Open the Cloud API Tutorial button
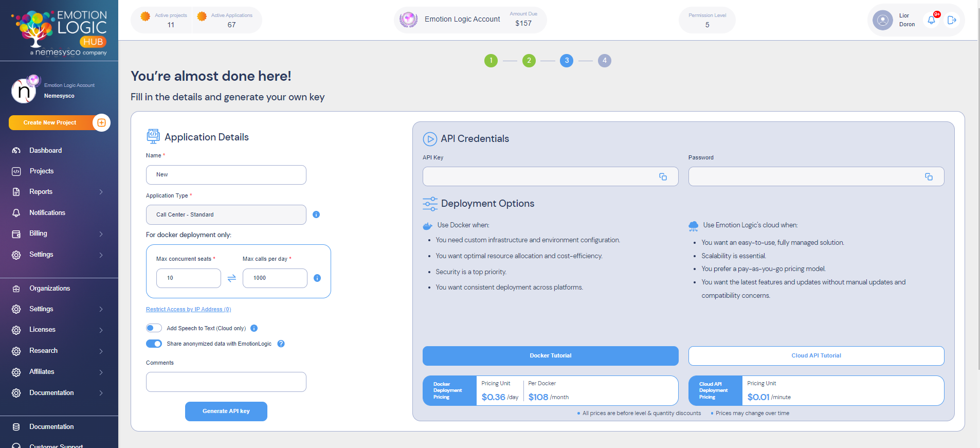Image resolution: width=980 pixels, height=448 pixels. tap(816, 356)
